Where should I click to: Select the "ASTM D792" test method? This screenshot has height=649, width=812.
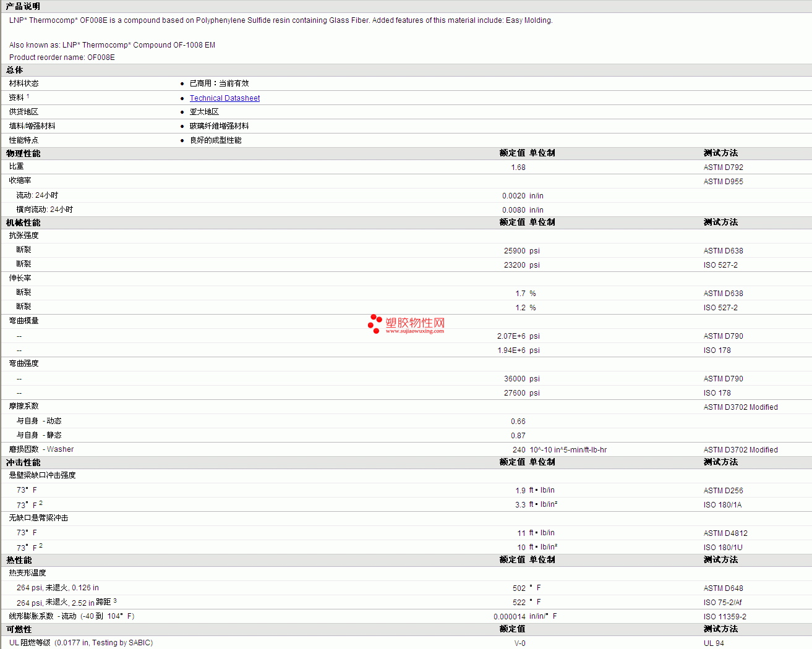(x=724, y=168)
